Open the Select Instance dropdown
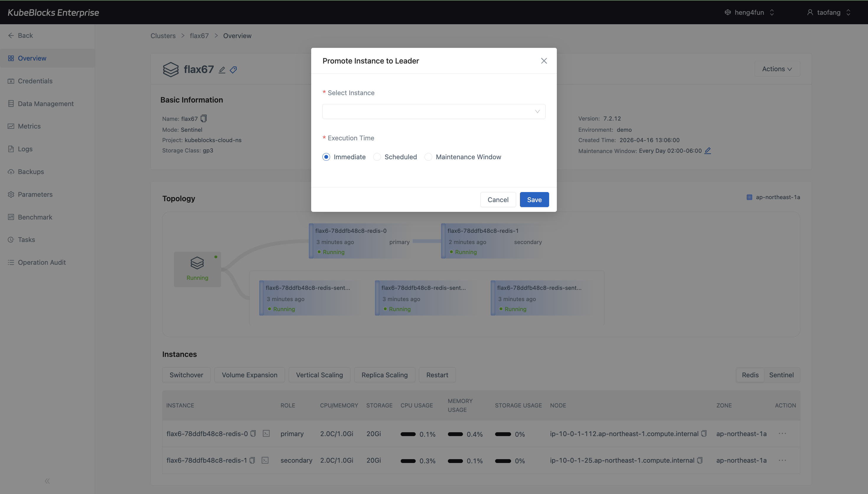 pos(433,111)
